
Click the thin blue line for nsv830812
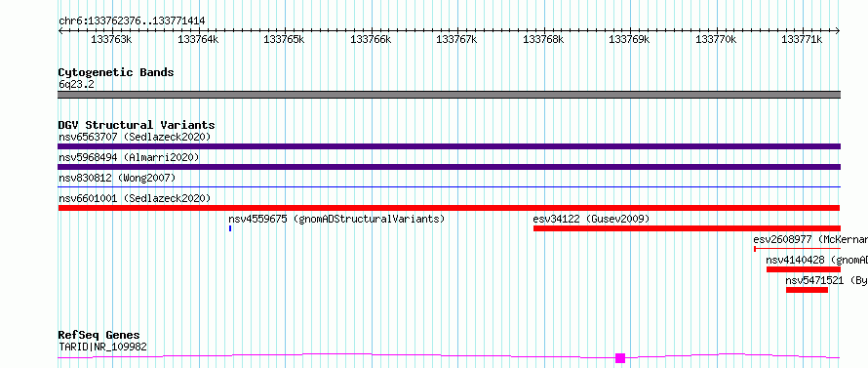tap(449, 186)
